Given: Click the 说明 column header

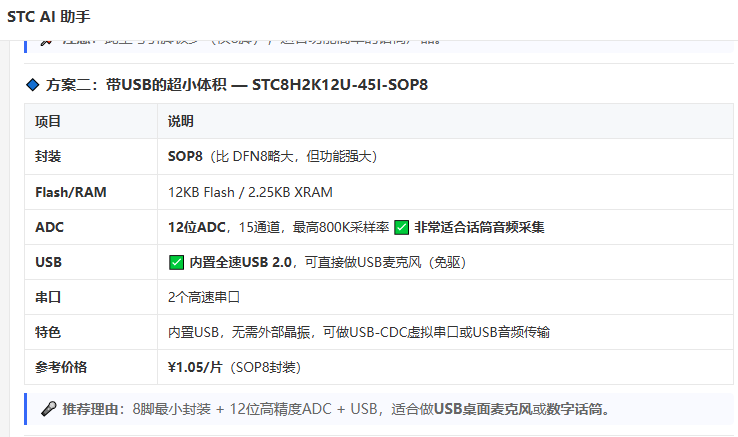Looking at the screenshot, I should coord(181,121).
